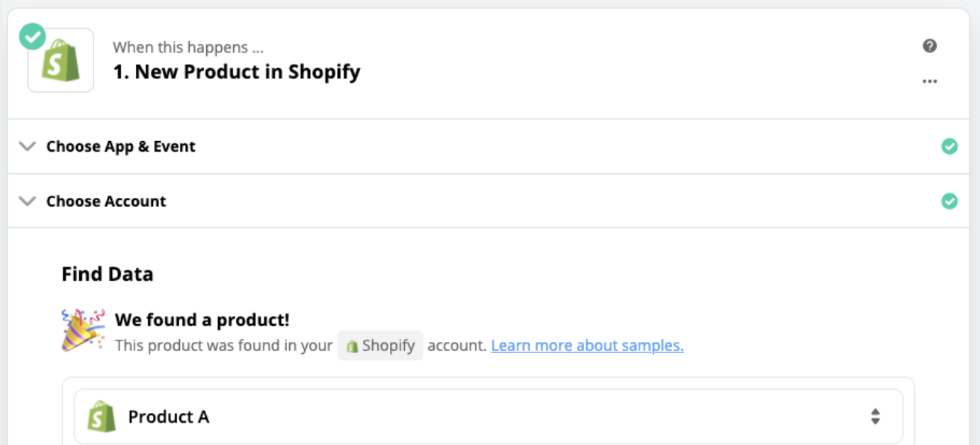Click the large Shopify app icon in header

click(x=61, y=62)
